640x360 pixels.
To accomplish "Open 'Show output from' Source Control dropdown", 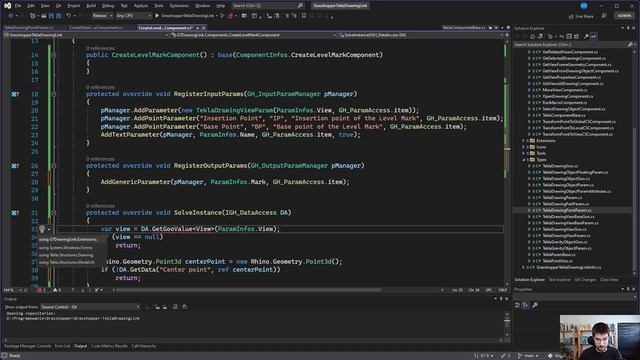I will pyautogui.click(x=90, y=307).
